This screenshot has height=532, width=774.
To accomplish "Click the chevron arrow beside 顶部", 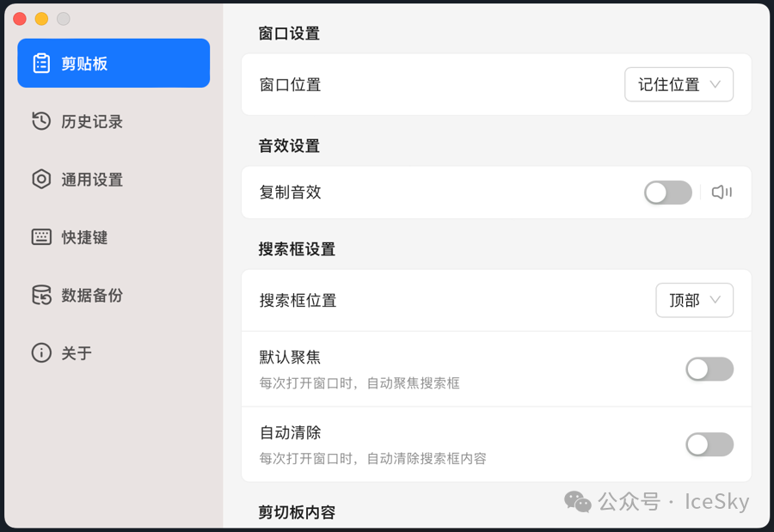I will (716, 301).
